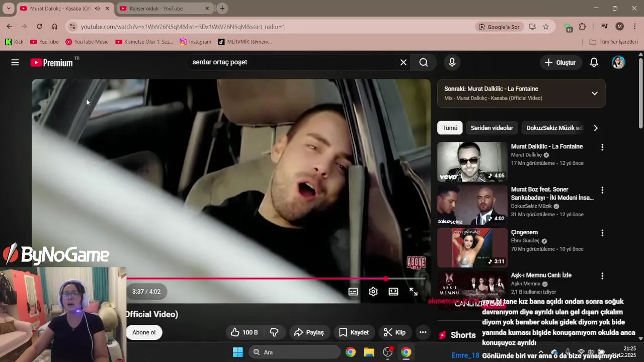This screenshot has width=644, height=362.
Task: Open the tab search dropdown
Action: [9, 9]
